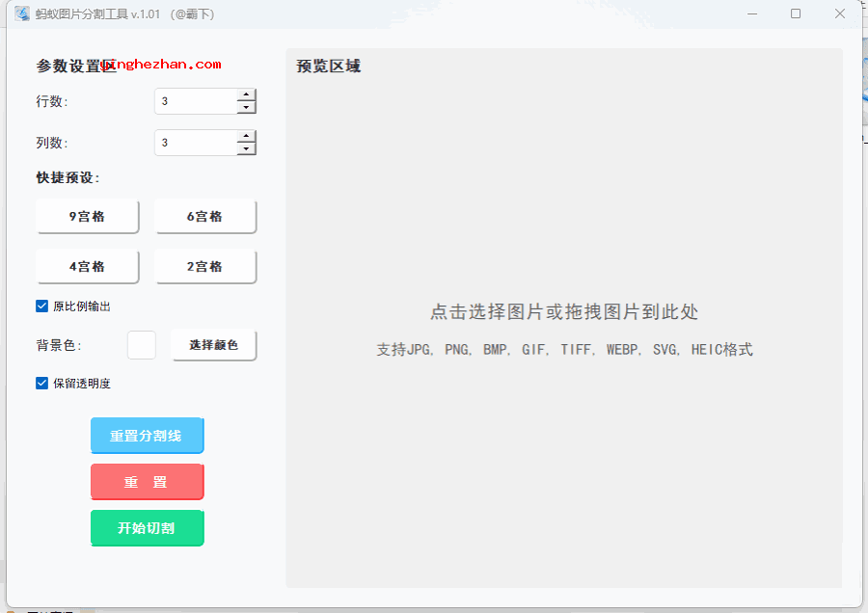The height and width of the screenshot is (613, 868).
Task: Increase 行数 (rows) with up arrow
Action: click(x=247, y=95)
